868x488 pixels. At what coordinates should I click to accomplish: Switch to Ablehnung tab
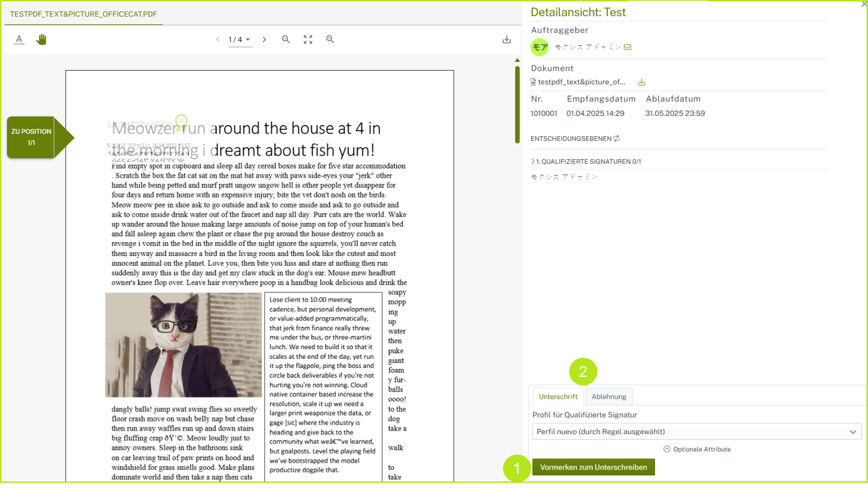[609, 397]
